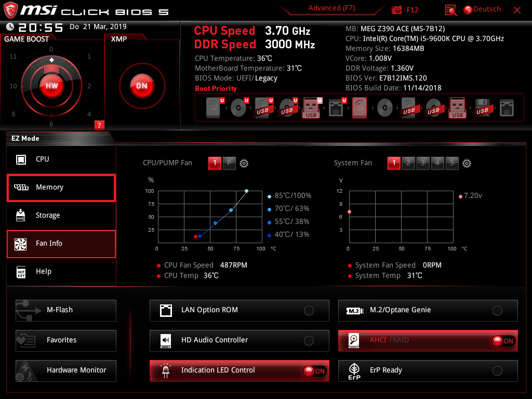The height and width of the screenshot is (399, 532).
Task: Select the highlighted legacy hard disk boot device
Action: tap(360, 108)
